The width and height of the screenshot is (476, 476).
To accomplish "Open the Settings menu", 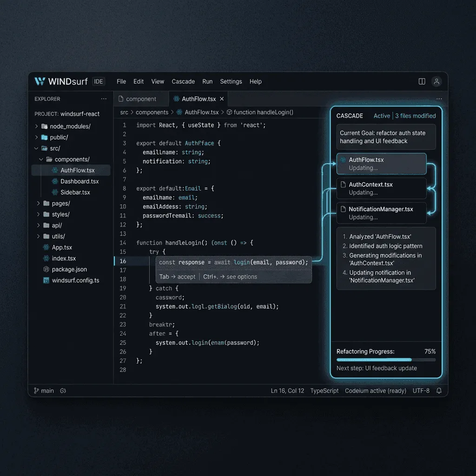I will coord(231,82).
